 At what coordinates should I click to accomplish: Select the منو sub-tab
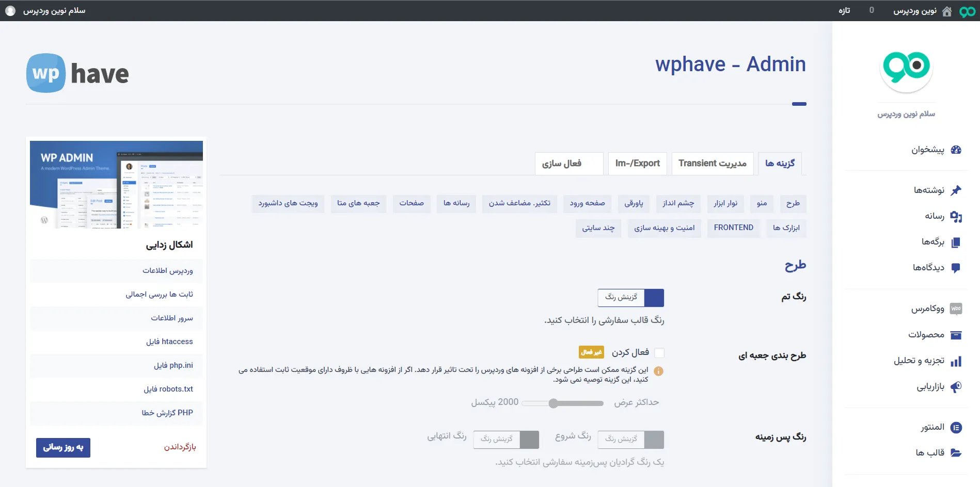point(762,204)
